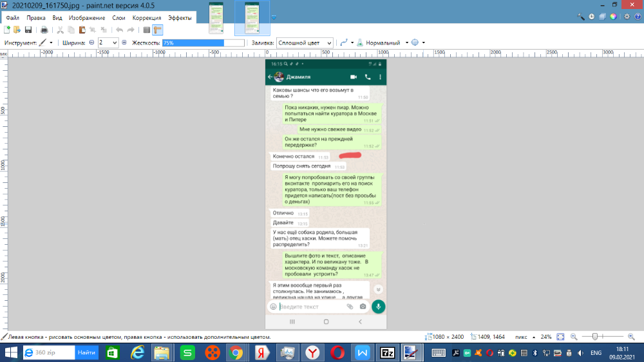Screen dimensions: 644x362
Task: Open Help with the question mark icon
Action: click(x=638, y=17)
